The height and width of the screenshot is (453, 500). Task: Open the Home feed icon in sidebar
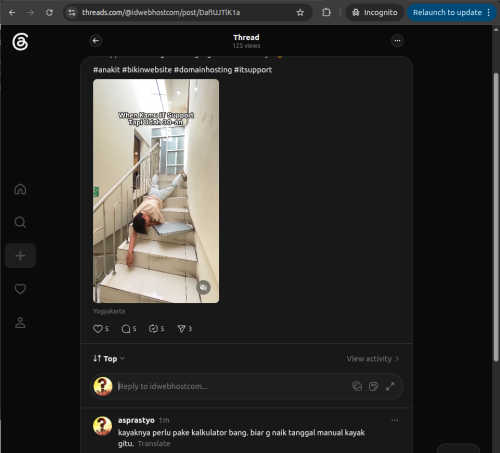20,189
